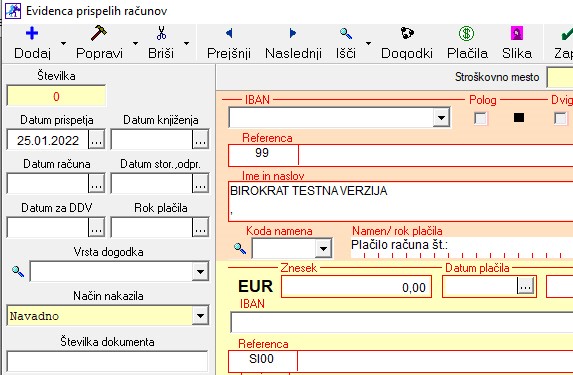Click the upper Reference number field after 99

436,155
